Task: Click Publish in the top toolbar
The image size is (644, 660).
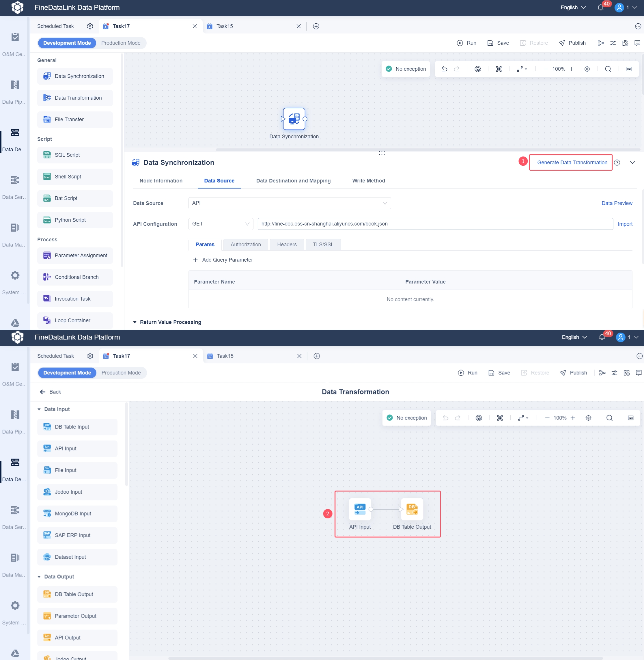Action: (x=572, y=43)
